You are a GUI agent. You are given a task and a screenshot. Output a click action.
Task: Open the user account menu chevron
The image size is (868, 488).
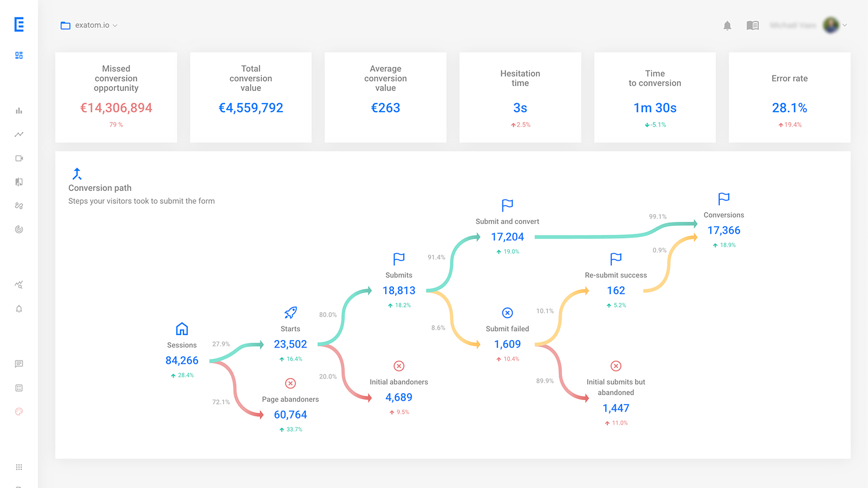tap(845, 25)
